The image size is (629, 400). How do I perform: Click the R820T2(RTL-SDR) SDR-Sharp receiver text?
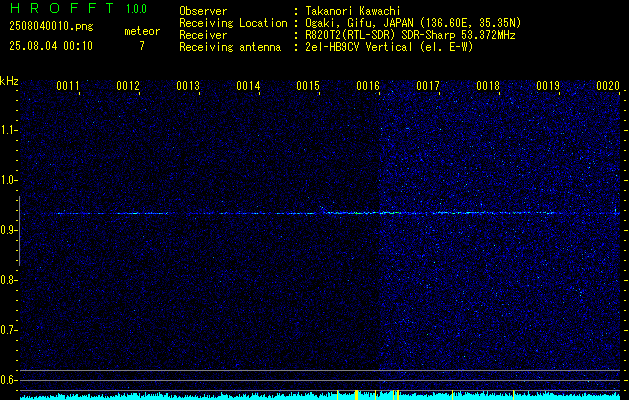[x=410, y=35]
